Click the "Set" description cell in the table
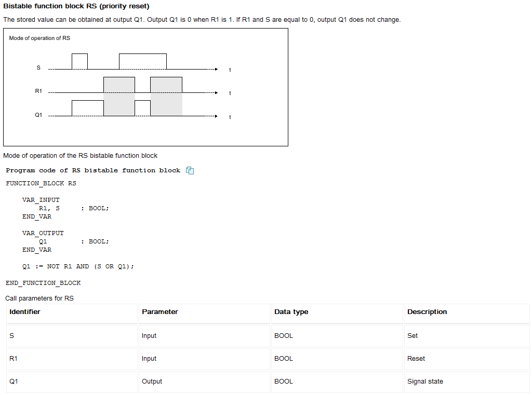The height and width of the screenshot is (395, 532). point(413,336)
